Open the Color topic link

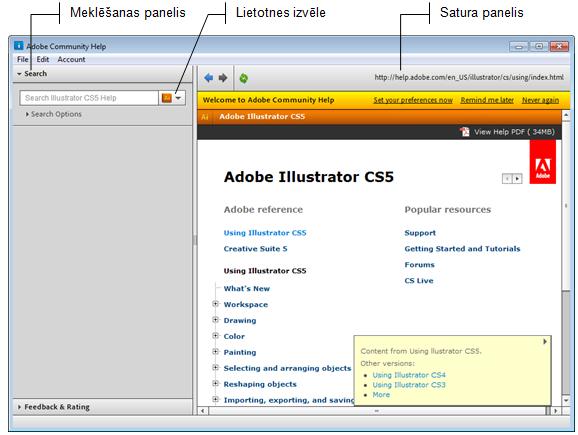click(234, 336)
